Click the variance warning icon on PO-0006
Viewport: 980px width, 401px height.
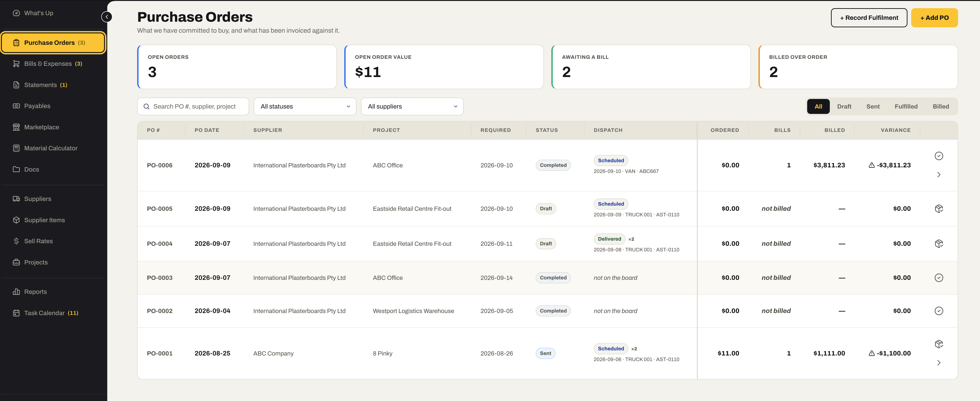click(872, 165)
